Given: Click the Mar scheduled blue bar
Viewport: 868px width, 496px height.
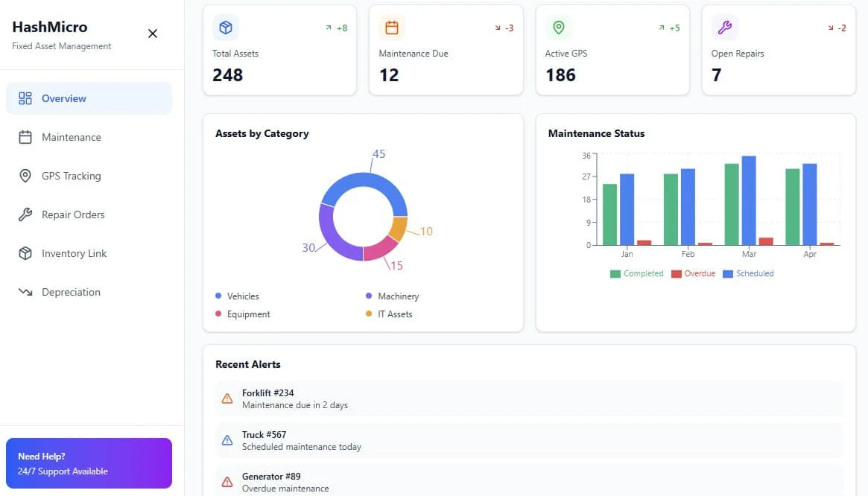Looking at the screenshot, I should click(749, 200).
